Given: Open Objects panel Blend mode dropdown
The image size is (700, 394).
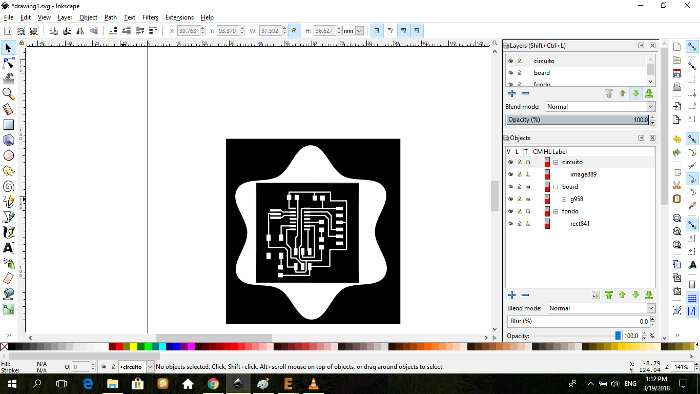Looking at the screenshot, I should tap(601, 308).
